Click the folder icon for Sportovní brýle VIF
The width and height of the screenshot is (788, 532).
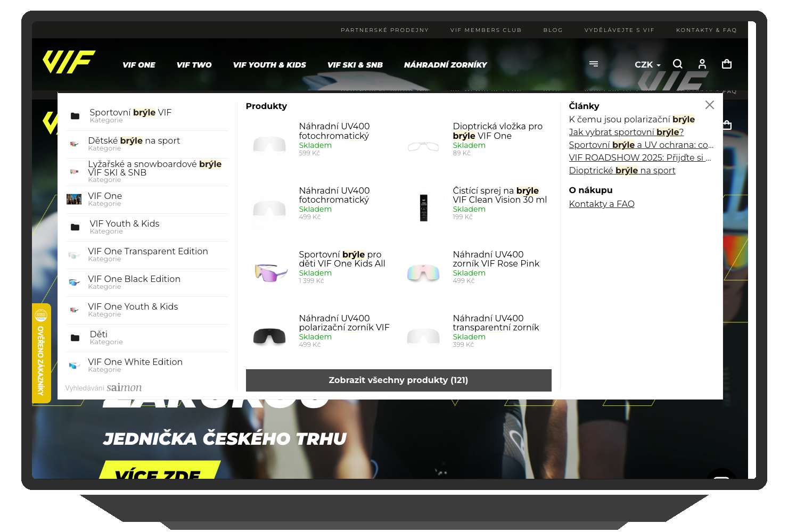click(x=75, y=116)
